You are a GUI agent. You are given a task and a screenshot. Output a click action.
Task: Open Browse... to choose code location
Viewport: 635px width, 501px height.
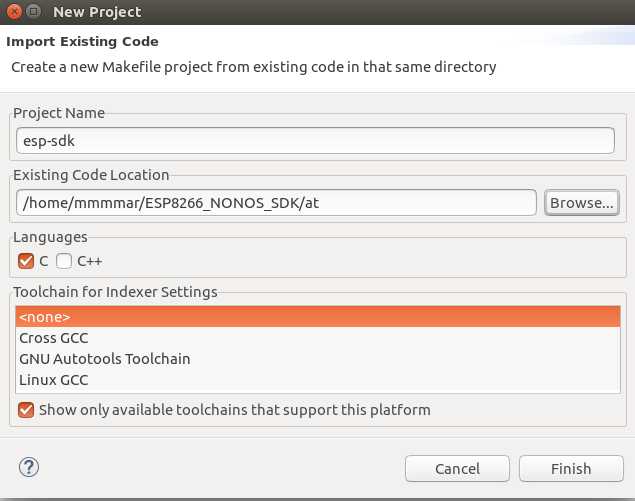coord(582,203)
